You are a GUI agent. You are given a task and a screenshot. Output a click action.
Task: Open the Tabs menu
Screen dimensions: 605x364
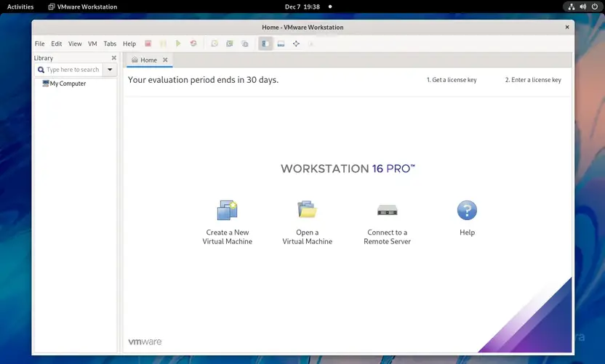(110, 44)
